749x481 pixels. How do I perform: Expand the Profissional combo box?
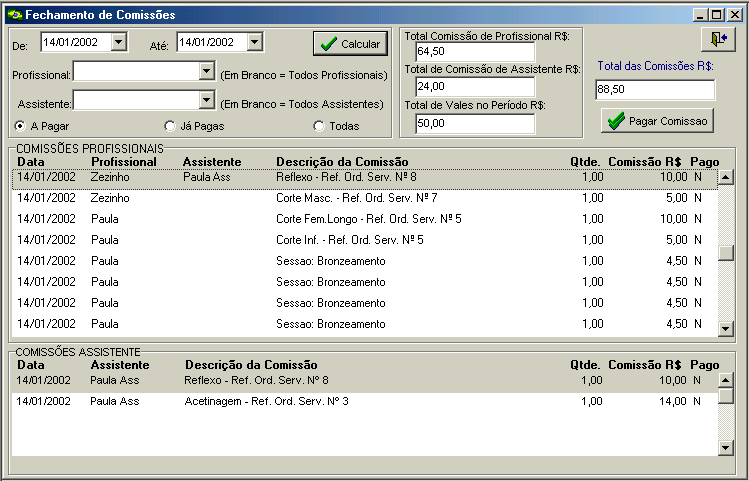click(206, 72)
